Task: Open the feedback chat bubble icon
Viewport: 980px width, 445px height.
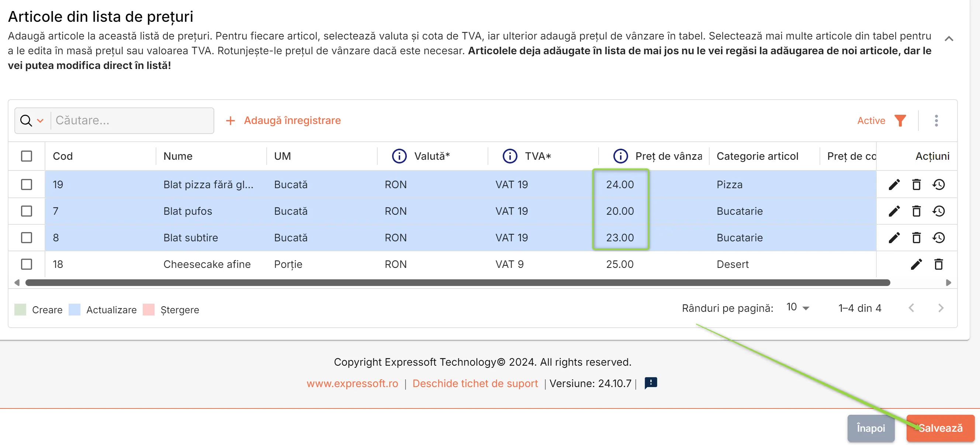Action: click(x=651, y=383)
